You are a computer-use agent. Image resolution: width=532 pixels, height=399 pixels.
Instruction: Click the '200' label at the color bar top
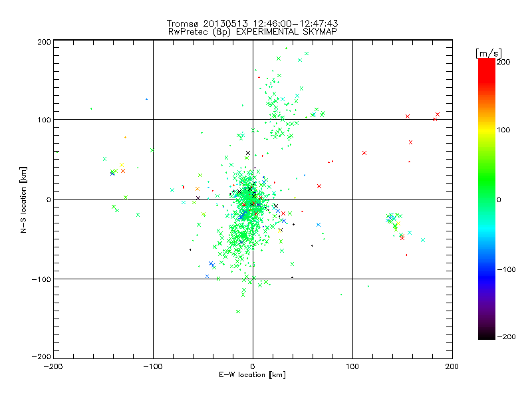point(503,62)
